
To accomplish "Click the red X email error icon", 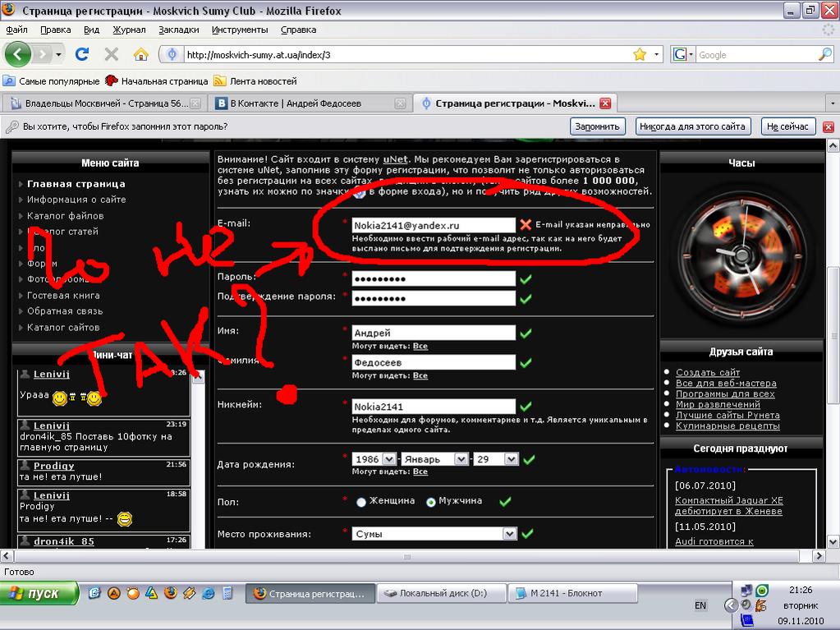I will pyautogui.click(x=526, y=224).
